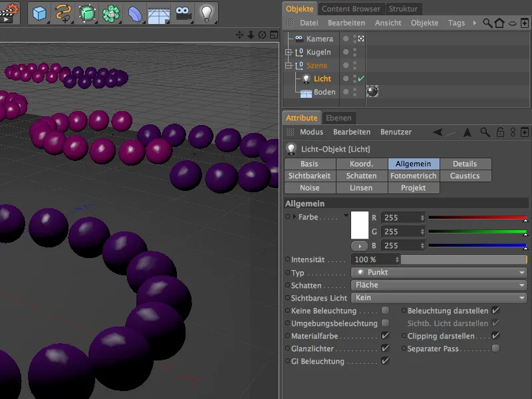Image resolution: width=532 pixels, height=399 pixels.
Task: Click the viewport pan camera icon
Action: click(239, 35)
